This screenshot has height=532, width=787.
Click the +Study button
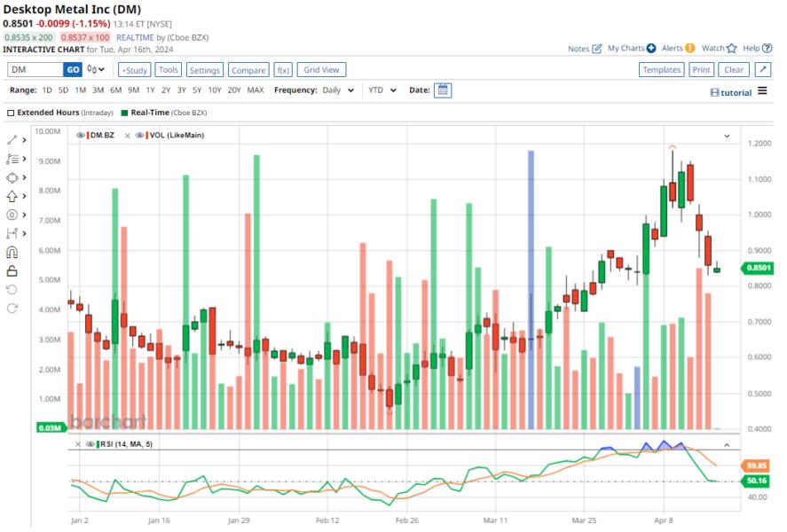[135, 70]
